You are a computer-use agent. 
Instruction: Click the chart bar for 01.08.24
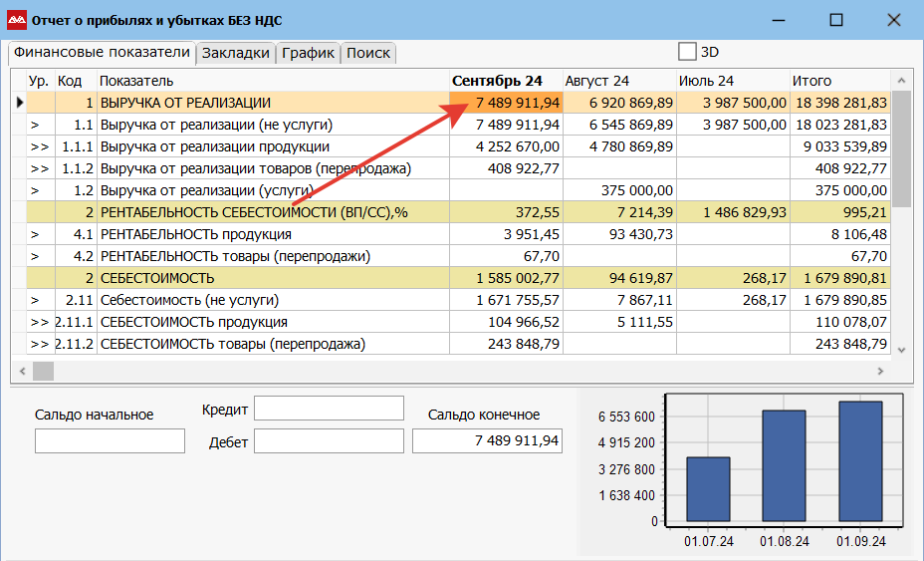[784, 466]
